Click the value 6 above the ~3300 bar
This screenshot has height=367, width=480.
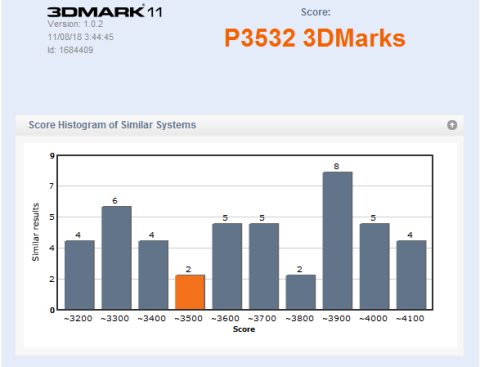point(115,201)
